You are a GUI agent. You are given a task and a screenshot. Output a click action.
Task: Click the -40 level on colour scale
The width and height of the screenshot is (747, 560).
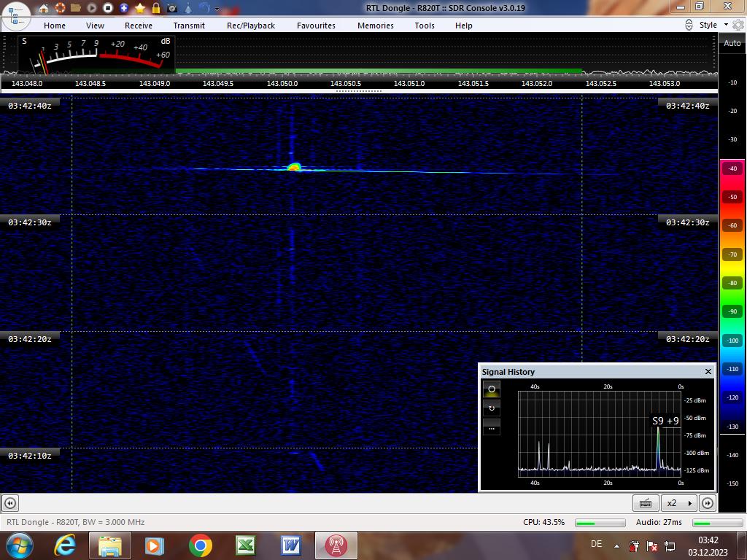point(732,168)
